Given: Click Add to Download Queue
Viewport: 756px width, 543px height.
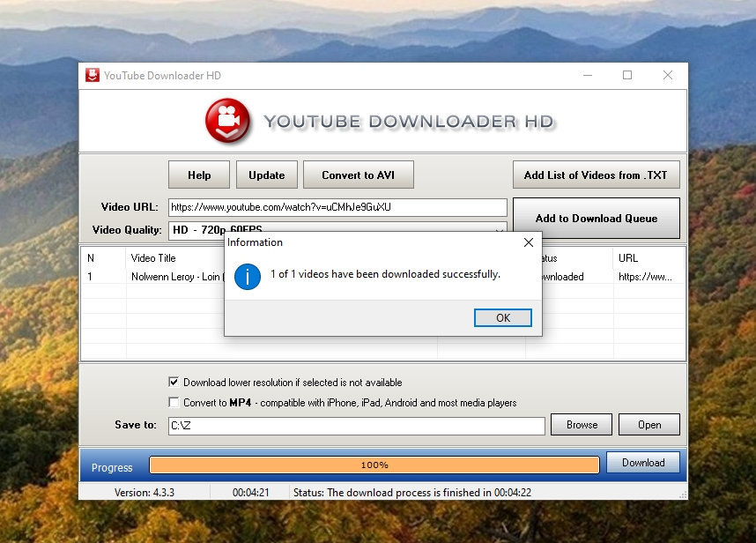Looking at the screenshot, I should click(x=597, y=218).
